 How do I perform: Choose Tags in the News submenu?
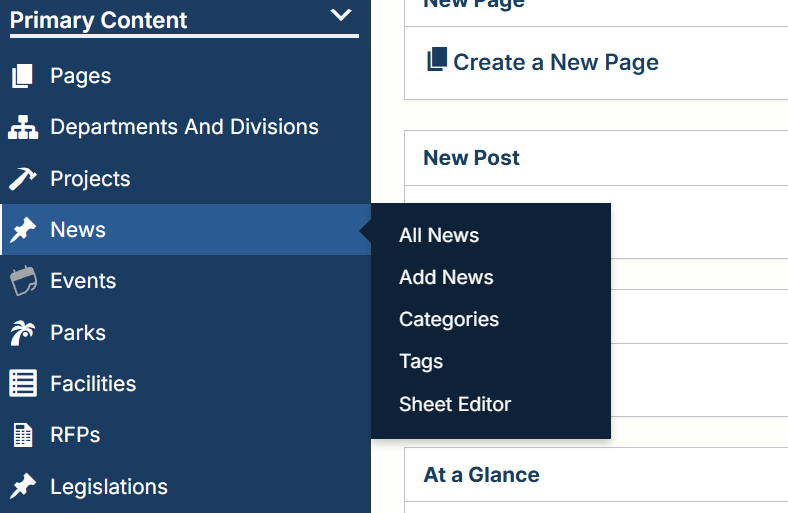point(421,362)
